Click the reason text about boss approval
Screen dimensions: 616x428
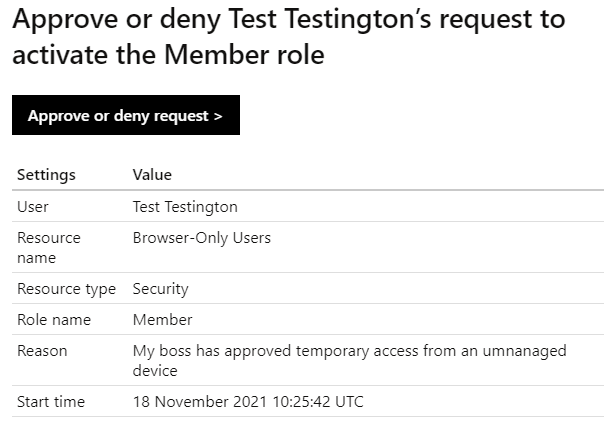(350, 360)
